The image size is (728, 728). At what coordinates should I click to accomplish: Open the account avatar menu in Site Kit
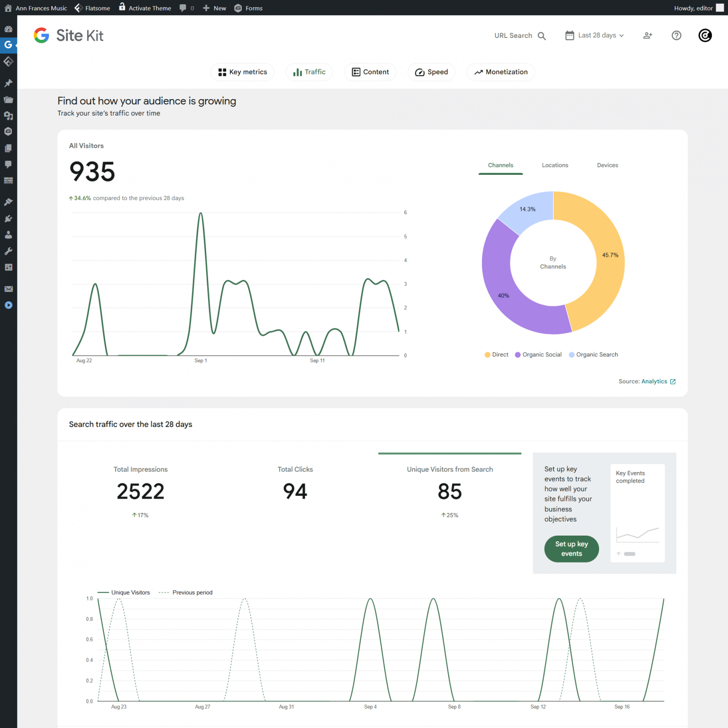(x=705, y=36)
